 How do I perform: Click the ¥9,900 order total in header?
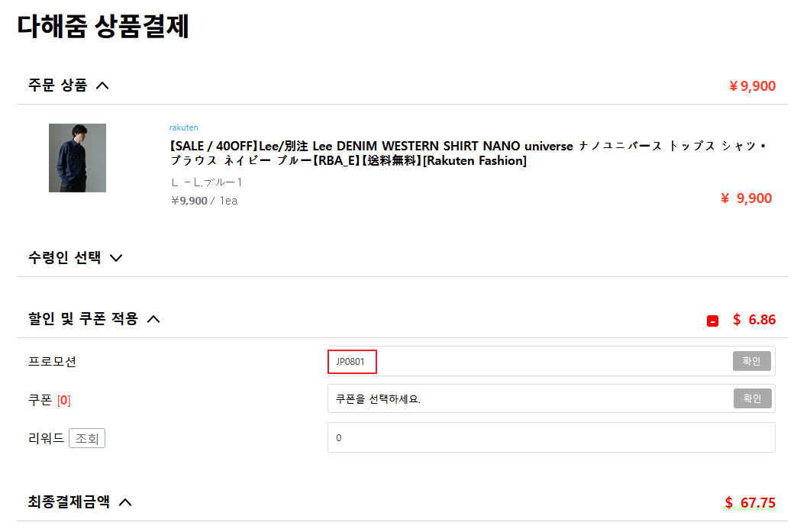pyautogui.click(x=752, y=85)
